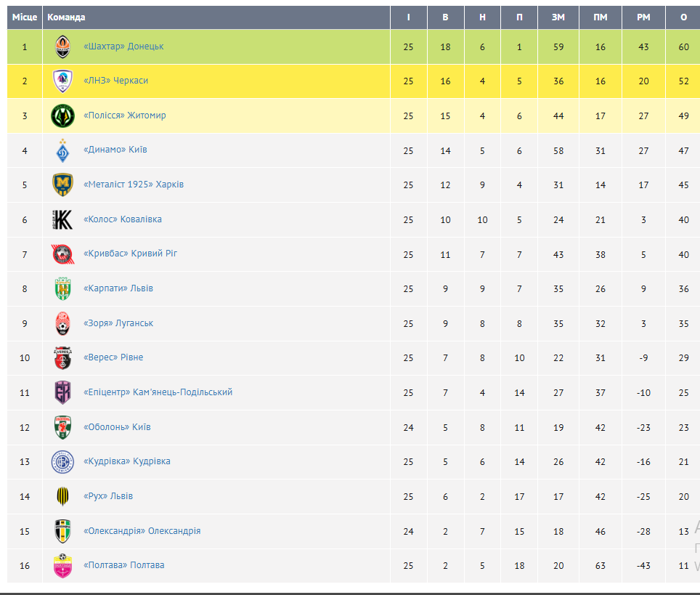
Task: Open the «Верес» Рівне team link
Action: [x=113, y=357]
